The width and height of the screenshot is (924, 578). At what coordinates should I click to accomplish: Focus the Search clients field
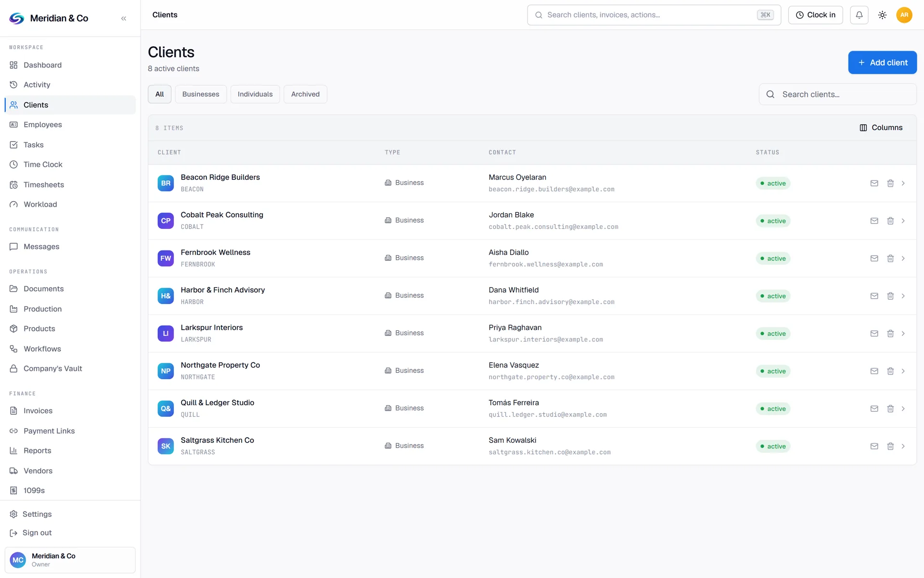click(x=837, y=94)
